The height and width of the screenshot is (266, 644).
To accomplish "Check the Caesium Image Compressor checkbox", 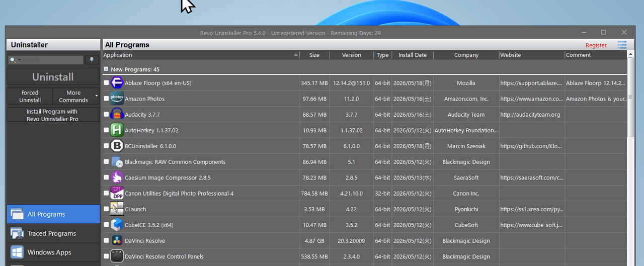I will click(106, 178).
